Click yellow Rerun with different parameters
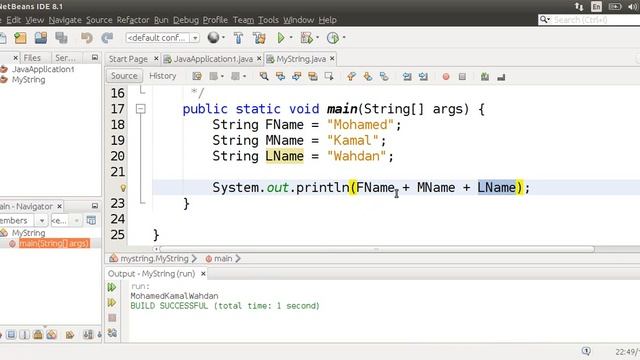The width and height of the screenshot is (640, 360). click(112, 302)
